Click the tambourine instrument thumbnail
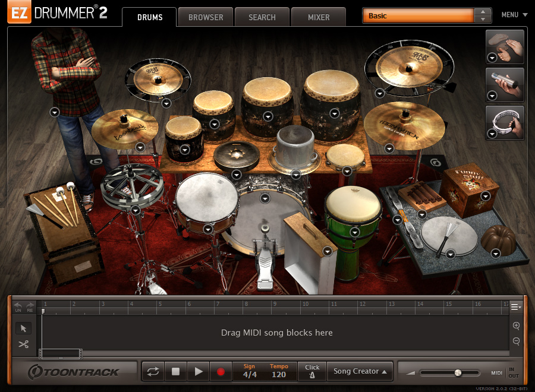The image size is (535, 392). pos(506,122)
